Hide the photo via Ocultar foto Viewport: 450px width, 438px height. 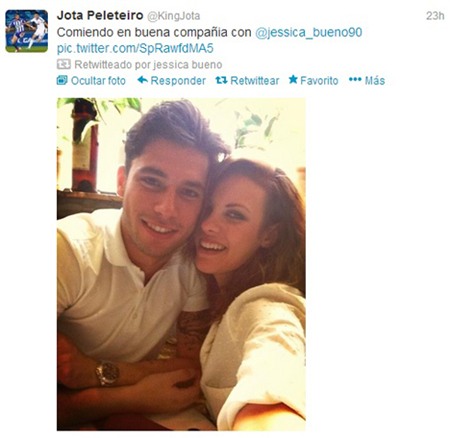click(98, 81)
